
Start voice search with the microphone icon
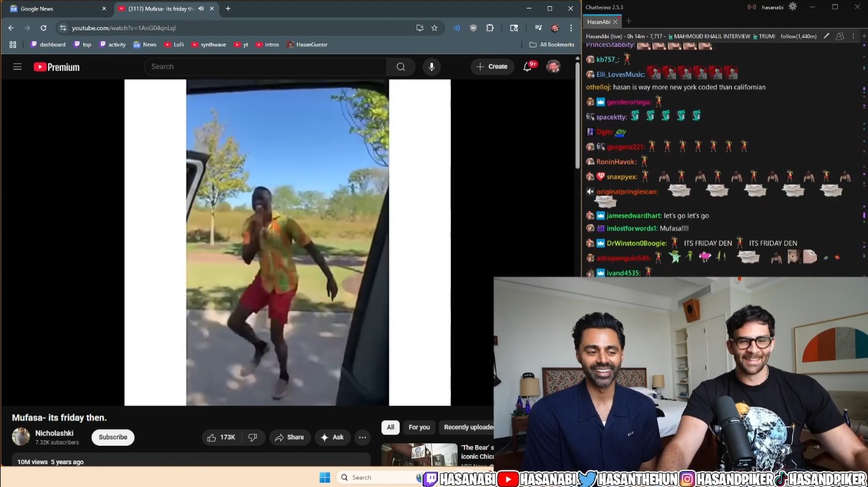coord(431,67)
